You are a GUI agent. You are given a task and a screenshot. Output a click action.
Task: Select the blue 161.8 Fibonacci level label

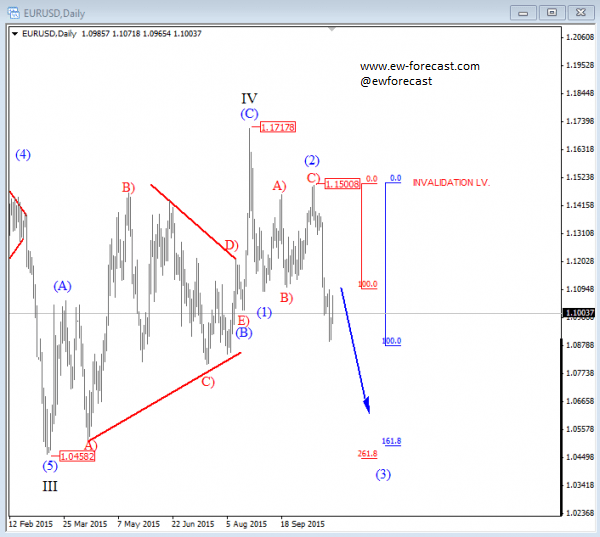[x=392, y=441]
